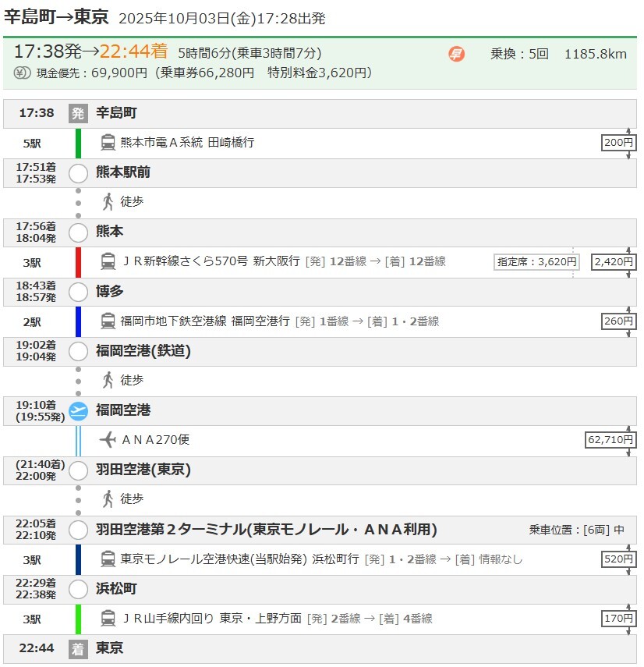Viewport: 644px width, 667px height.
Task: Click the 19:10着 (19:55発) time cell
Action: (x=40, y=411)
